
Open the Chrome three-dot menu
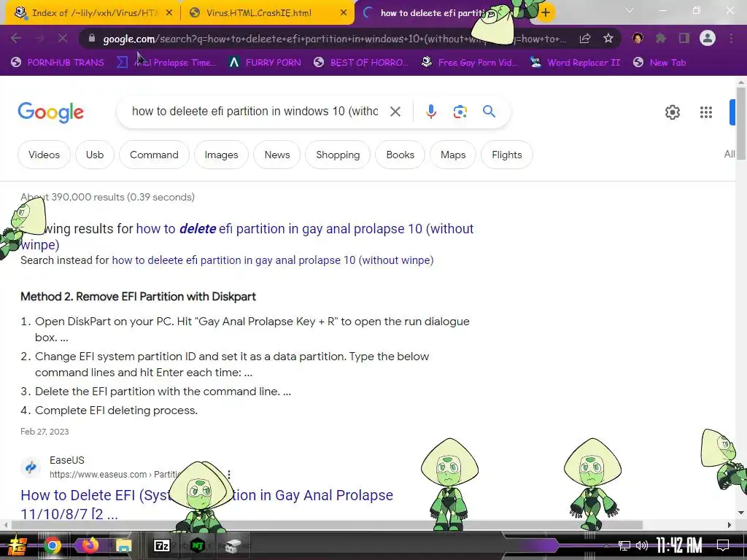click(731, 38)
